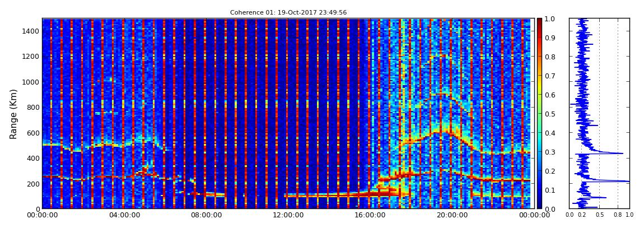
Task: Click the blue coherence profile line plot
Action: pyautogui.click(x=599, y=113)
